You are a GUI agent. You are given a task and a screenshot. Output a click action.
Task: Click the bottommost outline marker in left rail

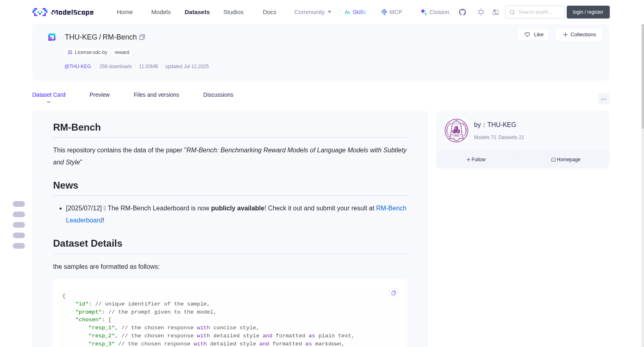tap(19, 246)
